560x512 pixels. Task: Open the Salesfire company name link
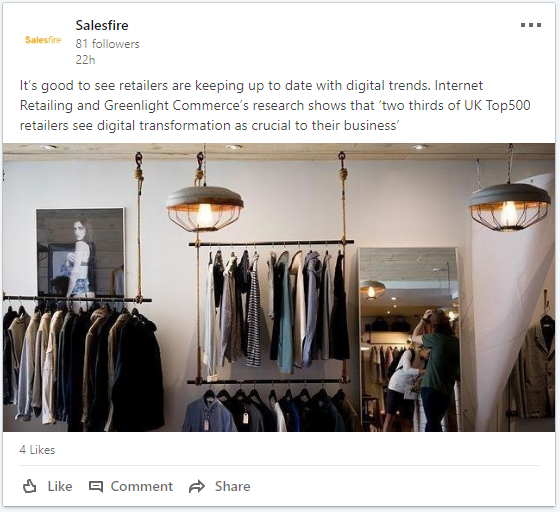pyautogui.click(x=102, y=25)
